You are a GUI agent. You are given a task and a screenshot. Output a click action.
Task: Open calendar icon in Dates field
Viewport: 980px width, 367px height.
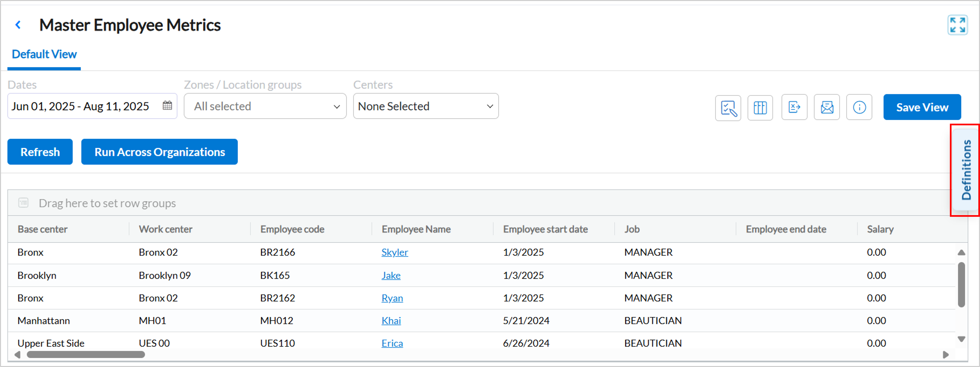tap(167, 106)
